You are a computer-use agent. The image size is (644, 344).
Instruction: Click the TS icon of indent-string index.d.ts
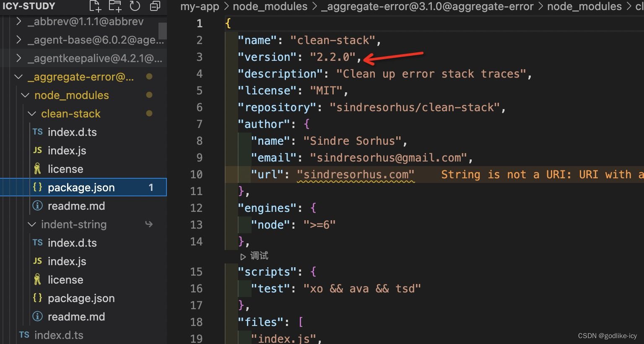click(x=38, y=242)
